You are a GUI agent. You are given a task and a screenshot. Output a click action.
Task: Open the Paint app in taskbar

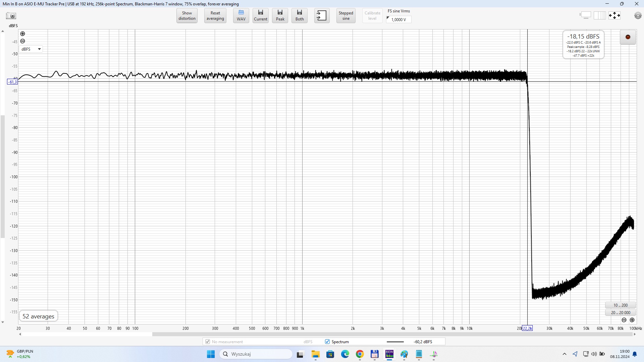pos(404,354)
